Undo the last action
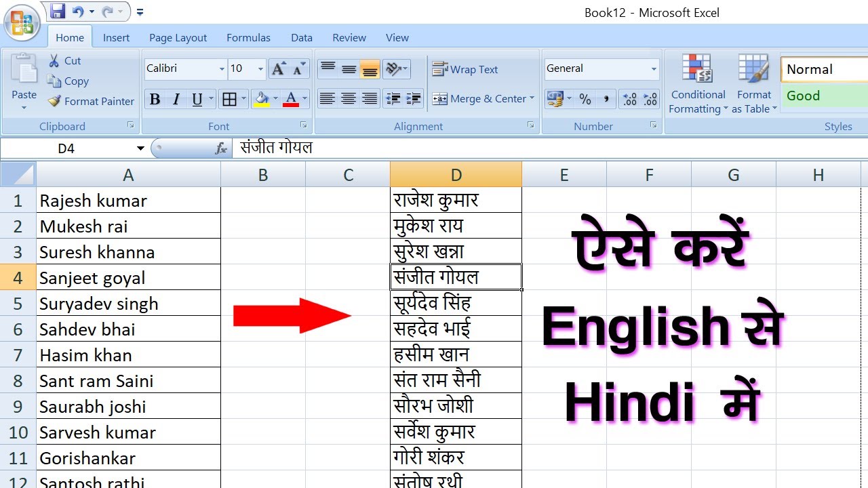This screenshot has width=868, height=488. pyautogui.click(x=77, y=12)
